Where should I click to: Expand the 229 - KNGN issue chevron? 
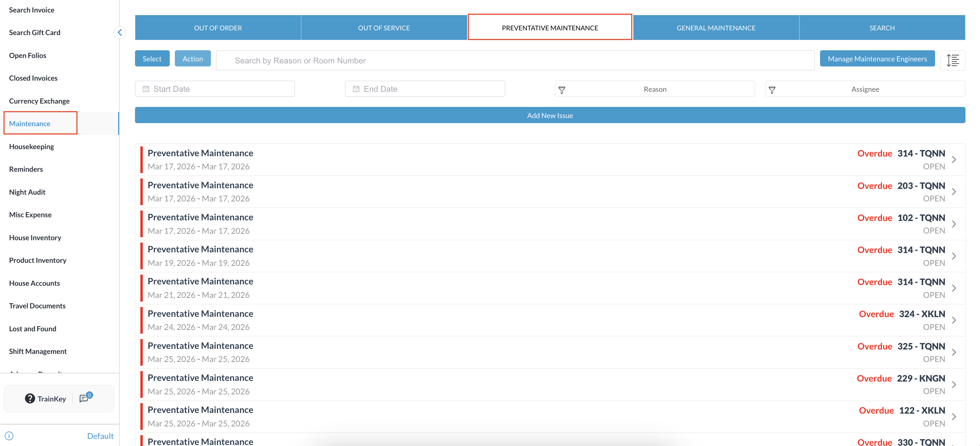[x=954, y=384]
